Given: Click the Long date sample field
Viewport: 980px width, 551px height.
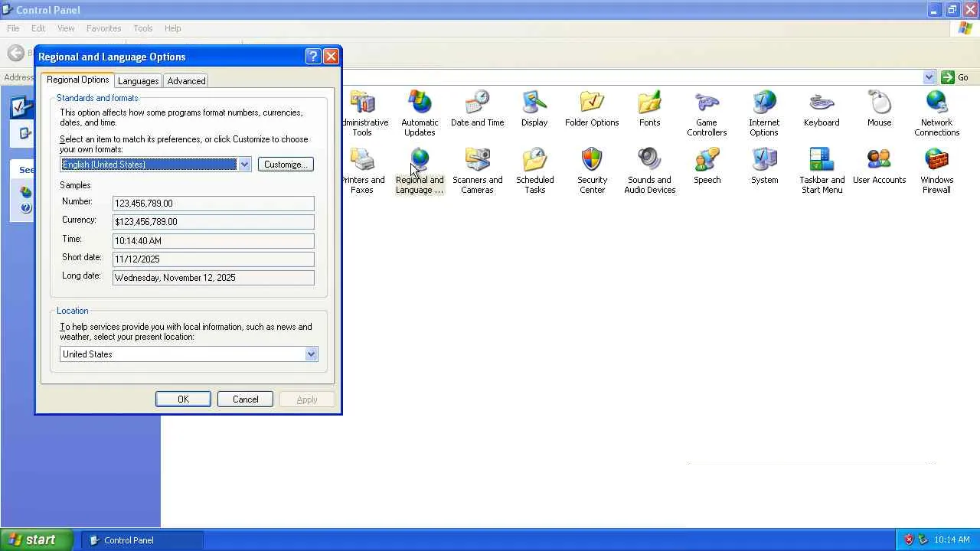Looking at the screenshot, I should coord(214,278).
